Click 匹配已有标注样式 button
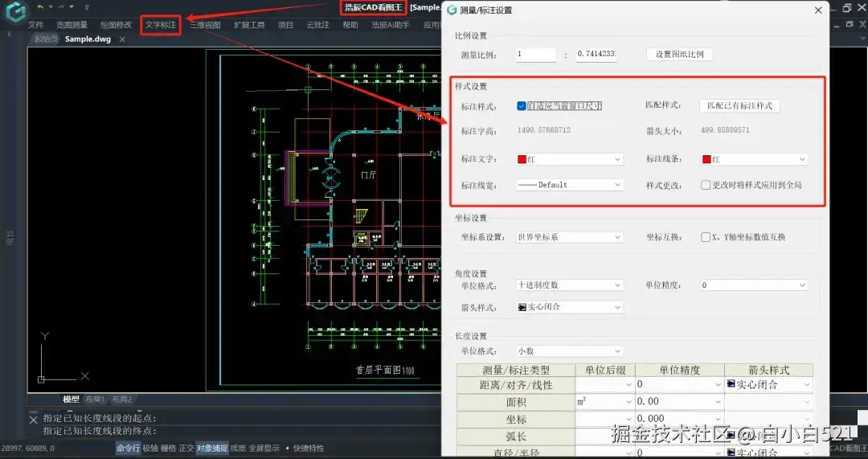This screenshot has height=459, width=868. (739, 106)
